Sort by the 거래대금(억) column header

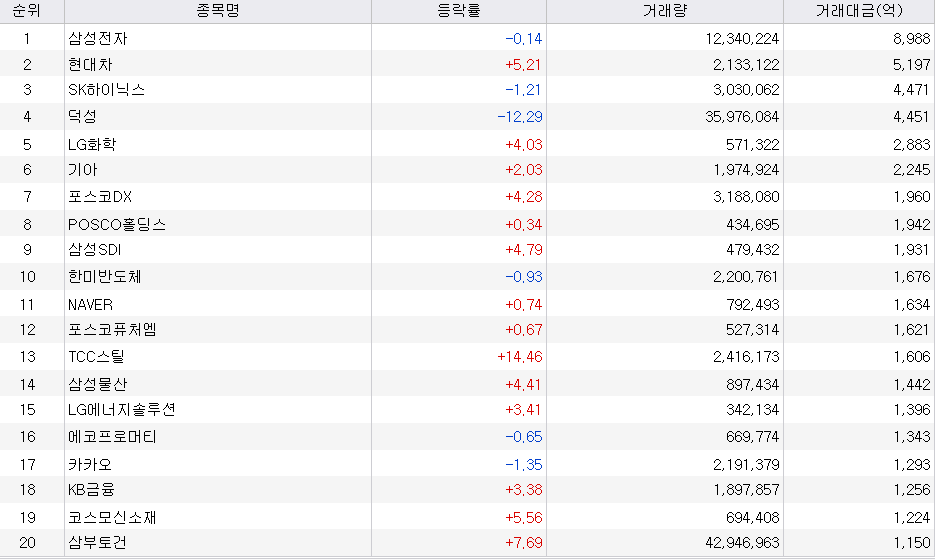tap(859, 11)
